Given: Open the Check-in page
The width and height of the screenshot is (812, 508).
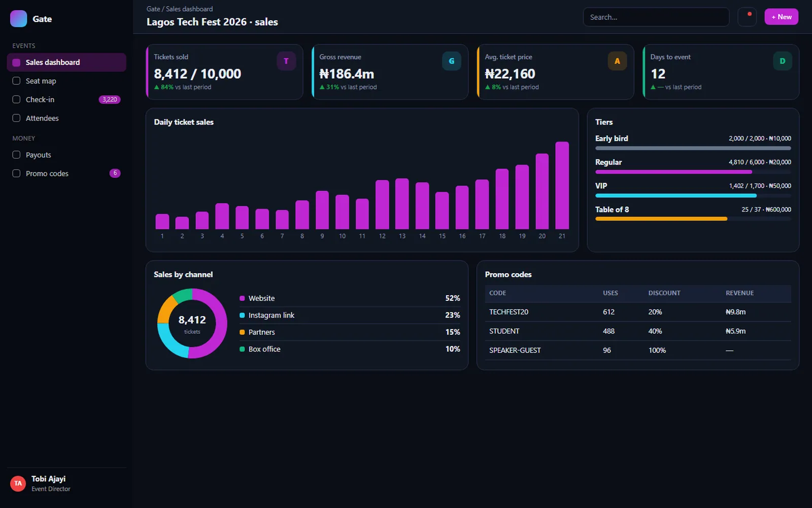Looking at the screenshot, I should tap(66, 100).
